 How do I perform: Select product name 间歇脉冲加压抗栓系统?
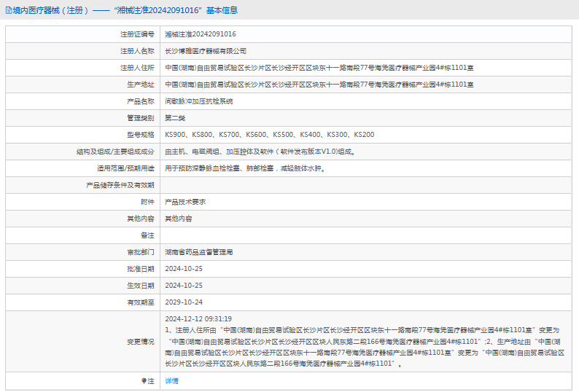pos(199,101)
